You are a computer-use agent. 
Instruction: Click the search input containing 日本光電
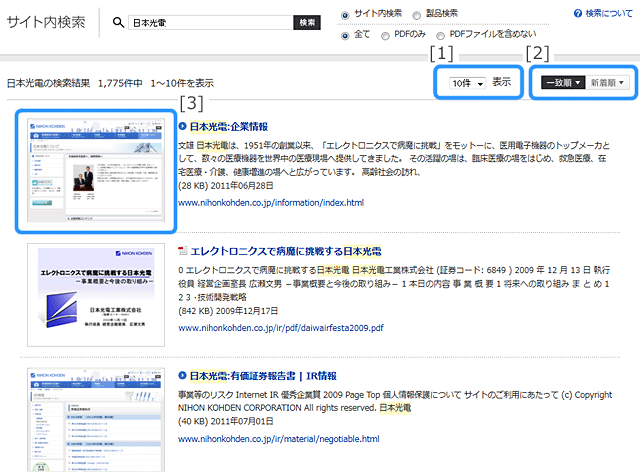tap(211, 22)
